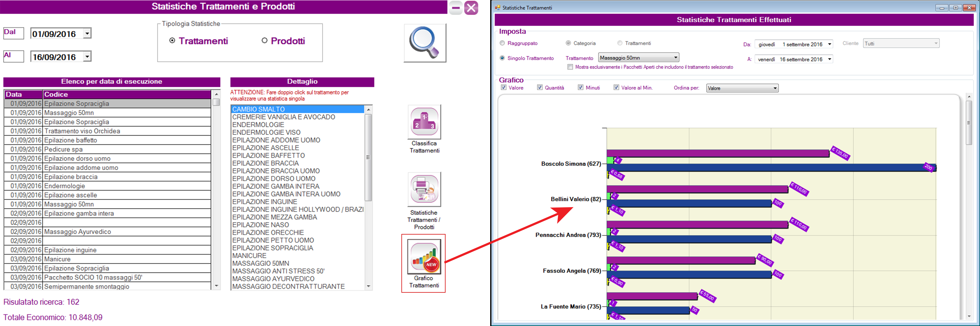Image resolution: width=980 pixels, height=326 pixels.
Task: Choose the Categoria radio option
Action: [568, 43]
